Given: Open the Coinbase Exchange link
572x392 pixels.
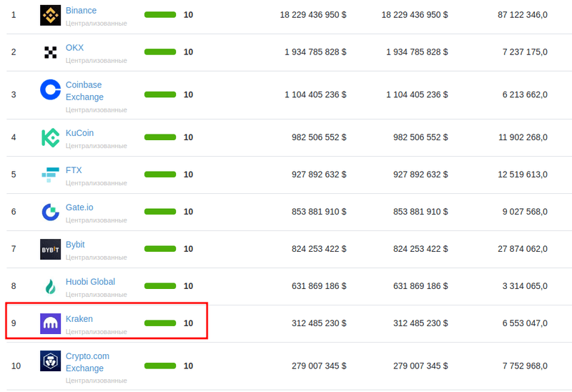Looking at the screenshot, I should click(84, 91).
